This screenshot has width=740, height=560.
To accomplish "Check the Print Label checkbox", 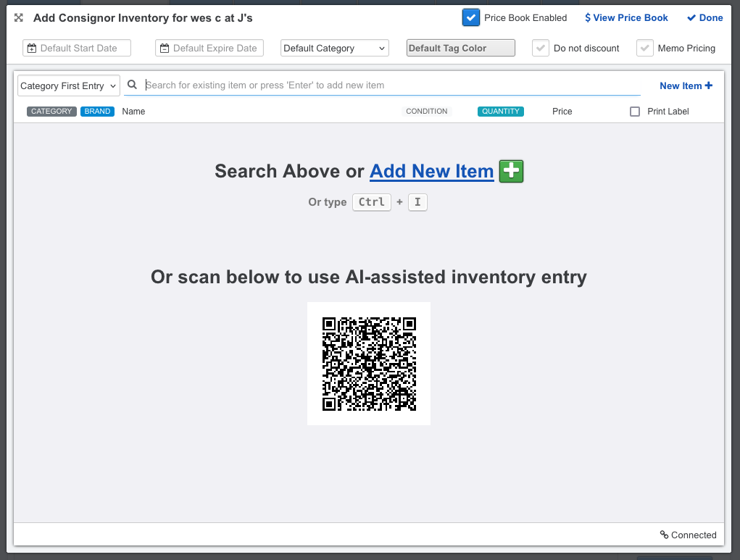I will [x=635, y=112].
